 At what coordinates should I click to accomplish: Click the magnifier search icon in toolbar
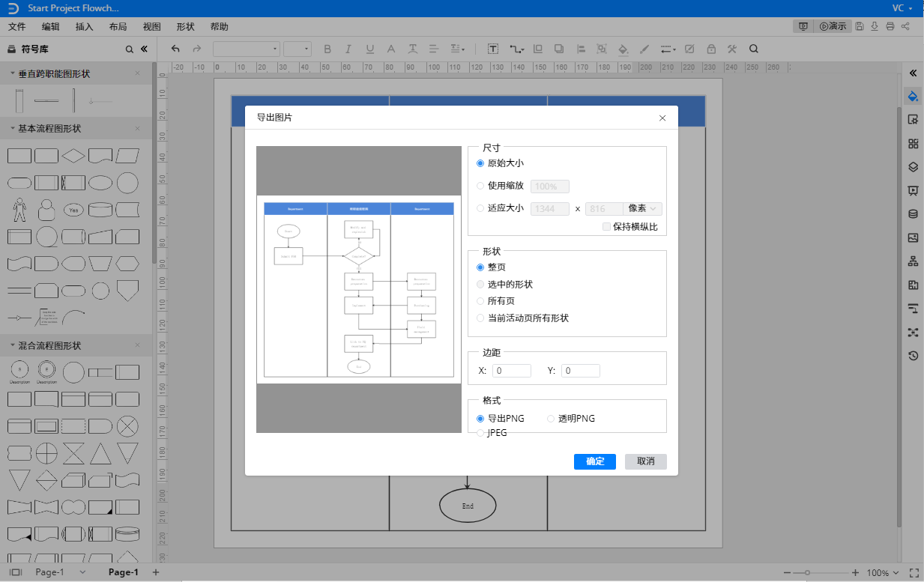(x=754, y=49)
